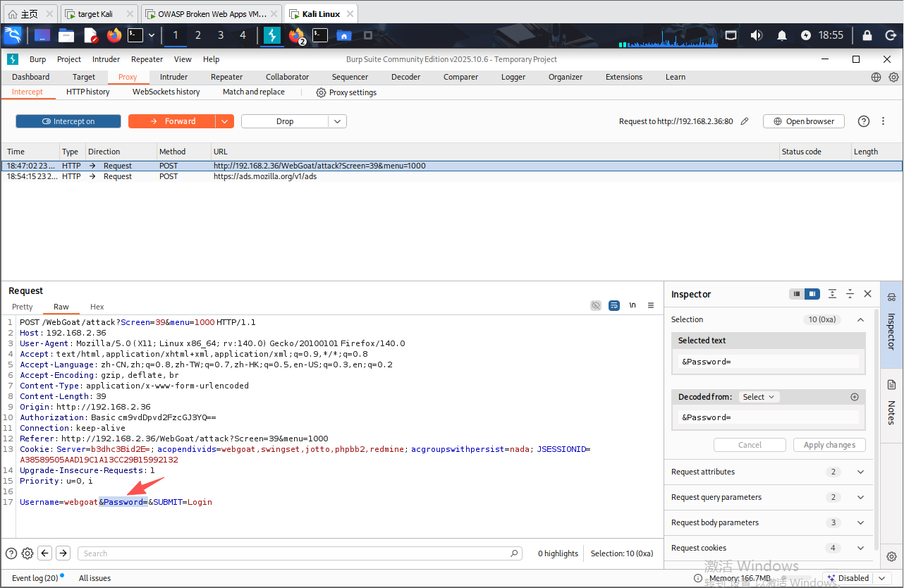The height and width of the screenshot is (588, 904).
Task: Select the ads.mozilla.org request row
Action: 451,176
